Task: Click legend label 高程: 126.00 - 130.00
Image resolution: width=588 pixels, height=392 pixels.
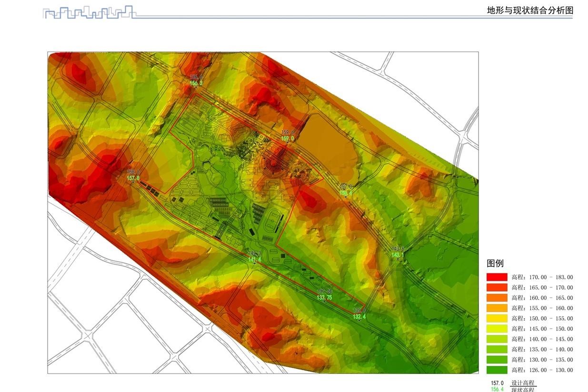Action: [542, 370]
